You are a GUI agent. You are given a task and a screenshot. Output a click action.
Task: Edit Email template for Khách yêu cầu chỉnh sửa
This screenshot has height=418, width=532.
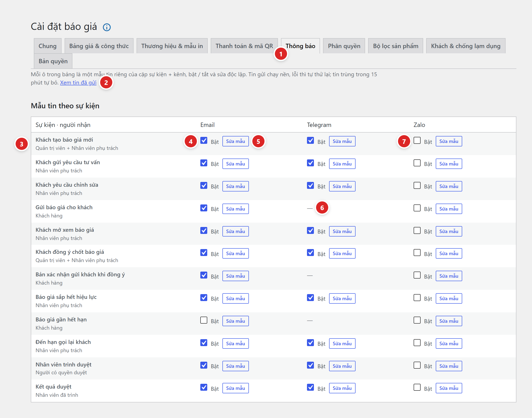pos(236,186)
